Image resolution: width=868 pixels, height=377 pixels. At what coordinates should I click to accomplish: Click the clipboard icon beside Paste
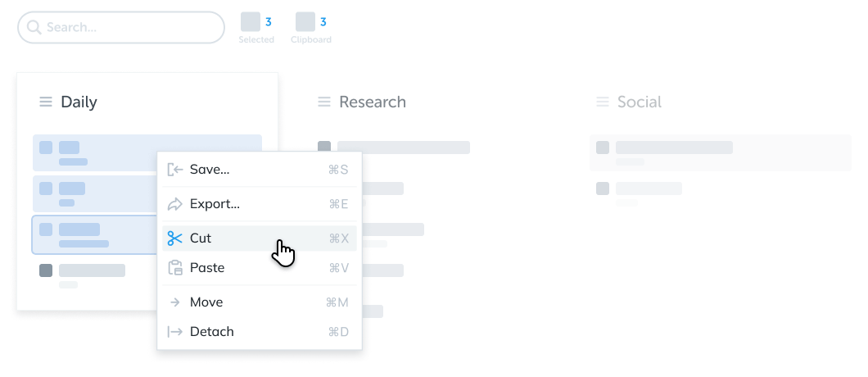click(x=174, y=268)
